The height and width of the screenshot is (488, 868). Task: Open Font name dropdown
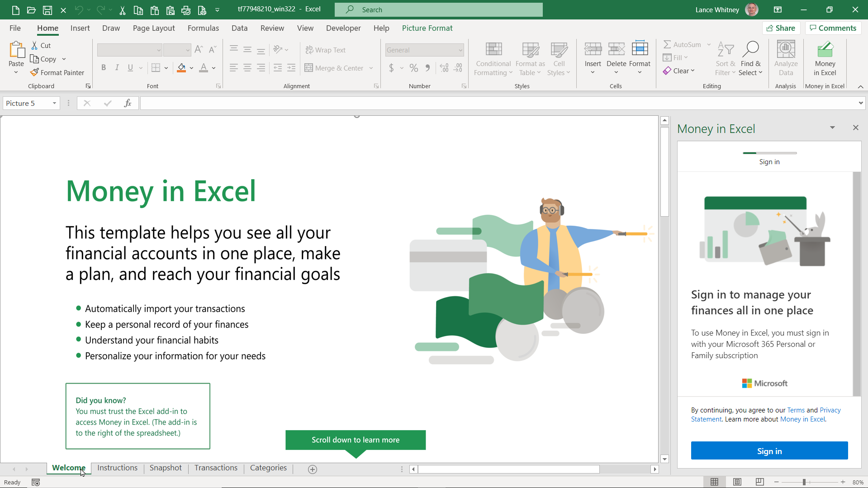(158, 50)
